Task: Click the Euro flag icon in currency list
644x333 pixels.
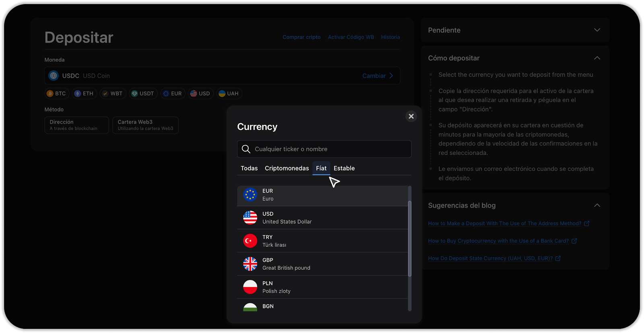Action: [250, 195]
